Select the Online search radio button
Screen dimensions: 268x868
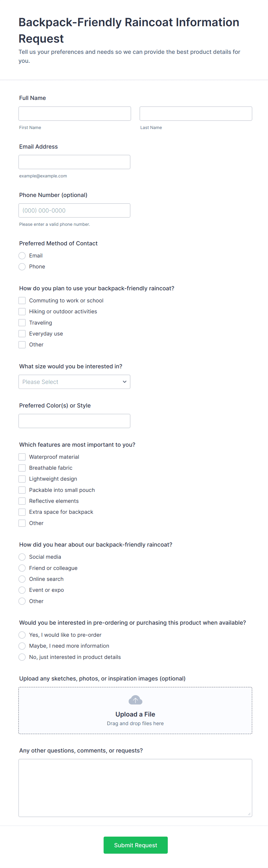pyautogui.click(x=22, y=579)
